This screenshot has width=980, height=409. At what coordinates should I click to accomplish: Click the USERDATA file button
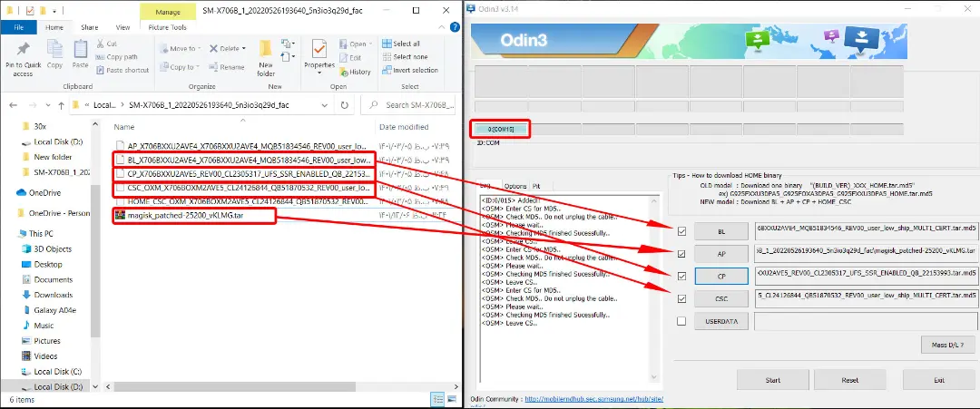[721, 321]
